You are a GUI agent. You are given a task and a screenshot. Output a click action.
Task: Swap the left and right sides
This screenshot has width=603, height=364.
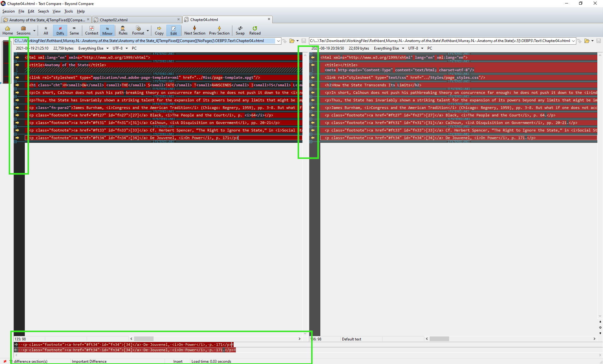point(240,30)
